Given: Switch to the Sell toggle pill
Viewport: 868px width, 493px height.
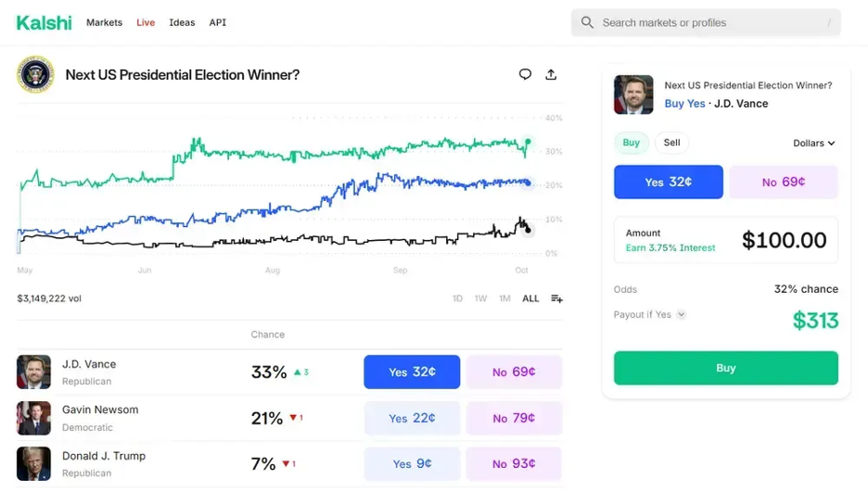Looking at the screenshot, I should pyautogui.click(x=671, y=143).
